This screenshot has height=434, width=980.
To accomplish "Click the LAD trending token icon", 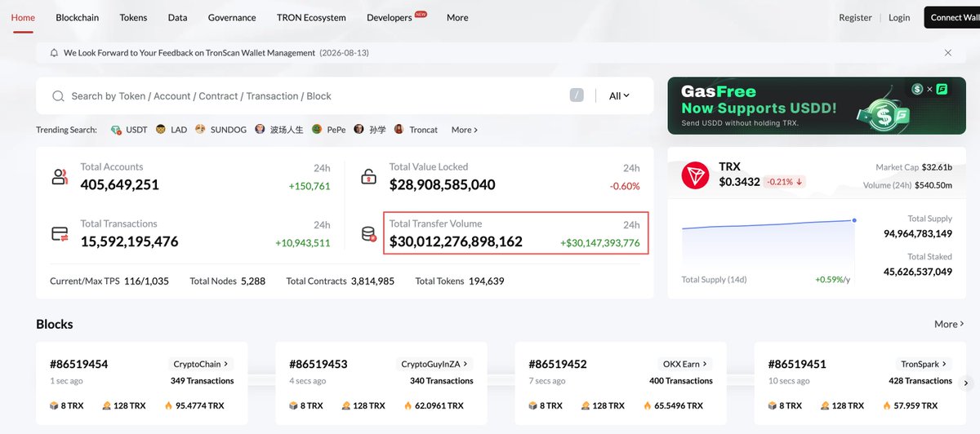I will pyautogui.click(x=161, y=130).
